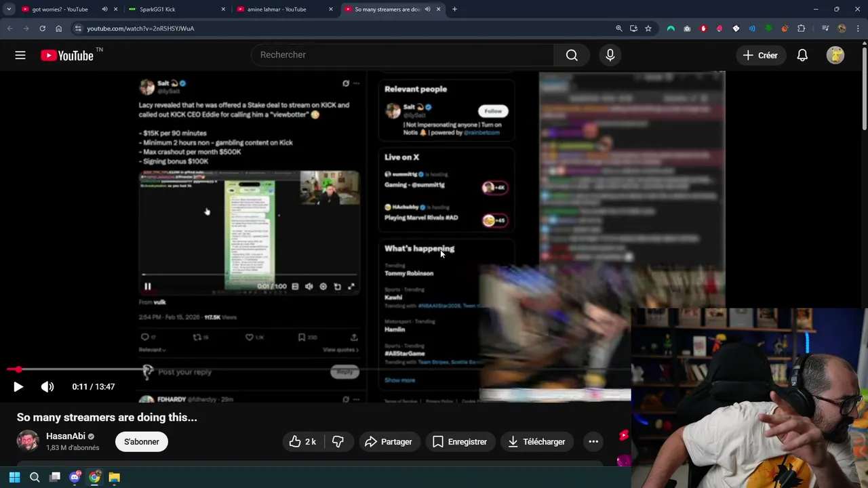Open Chrome profile avatar
This screenshot has width=868, height=488.
(x=842, y=28)
